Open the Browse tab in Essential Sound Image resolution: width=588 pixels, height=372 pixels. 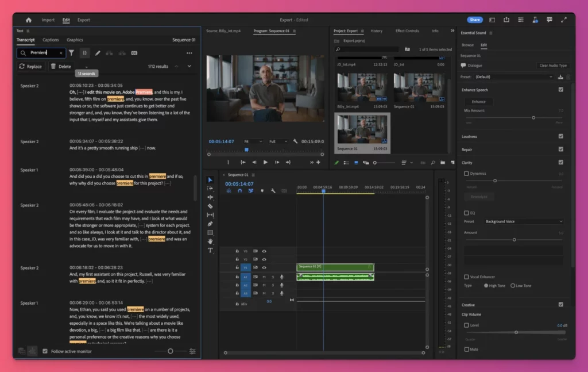(467, 45)
